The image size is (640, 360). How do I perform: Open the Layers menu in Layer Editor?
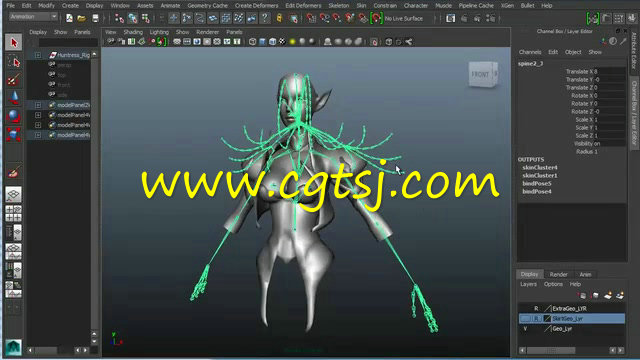coord(528,284)
